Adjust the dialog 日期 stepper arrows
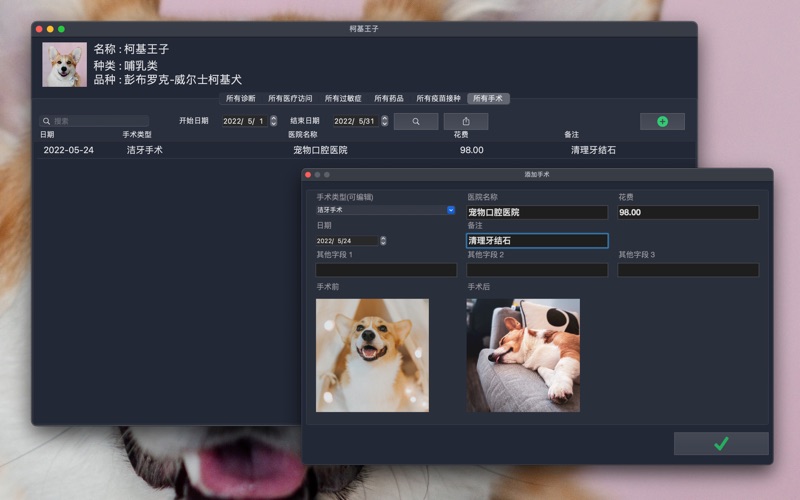This screenshot has width=800, height=500. click(383, 241)
